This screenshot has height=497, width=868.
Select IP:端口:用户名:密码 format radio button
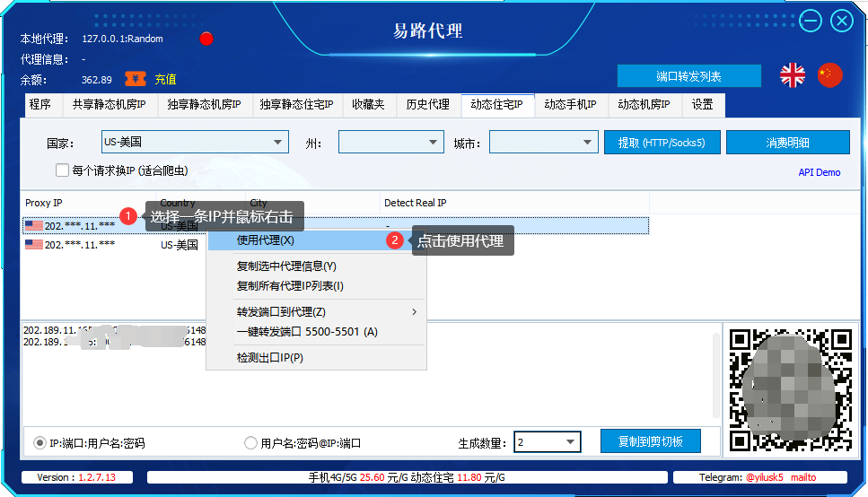(x=39, y=443)
